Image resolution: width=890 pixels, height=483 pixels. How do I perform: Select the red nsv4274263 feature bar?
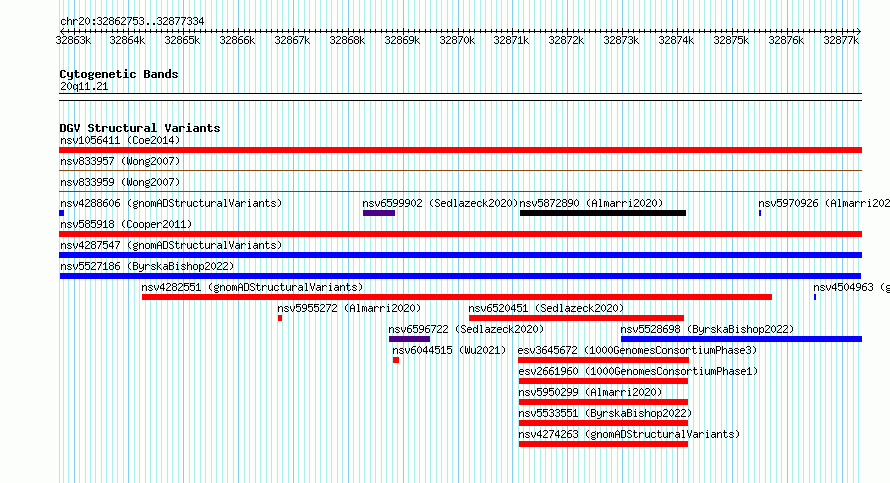pos(603,444)
